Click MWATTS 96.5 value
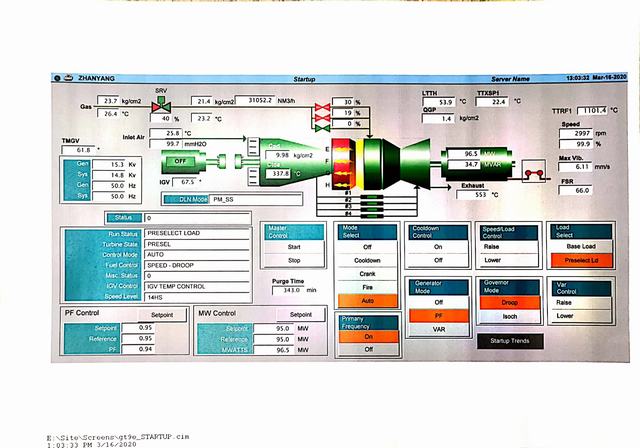The image size is (640, 448). tap(273, 350)
